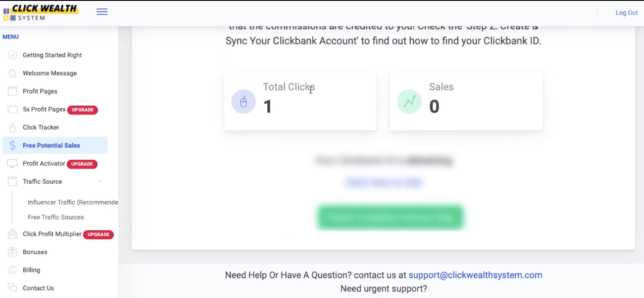
Task: Click the Click Tracker mouse icon
Action: coord(12,127)
